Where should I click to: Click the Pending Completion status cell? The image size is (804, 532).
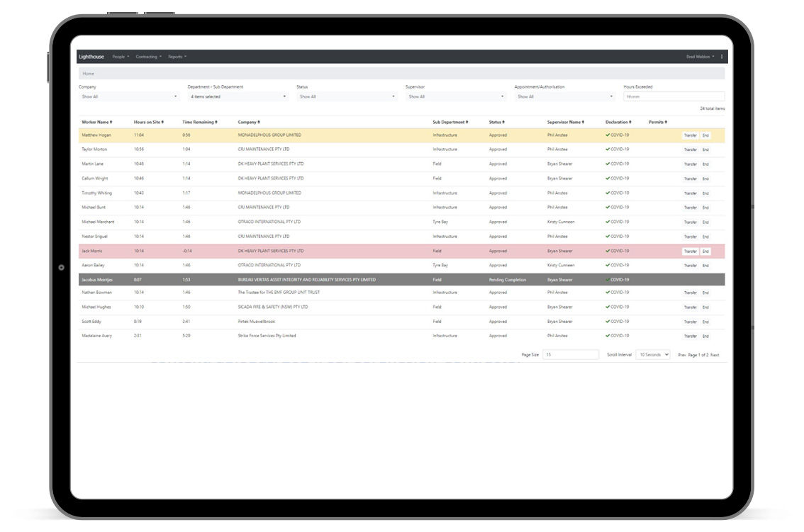tap(507, 280)
